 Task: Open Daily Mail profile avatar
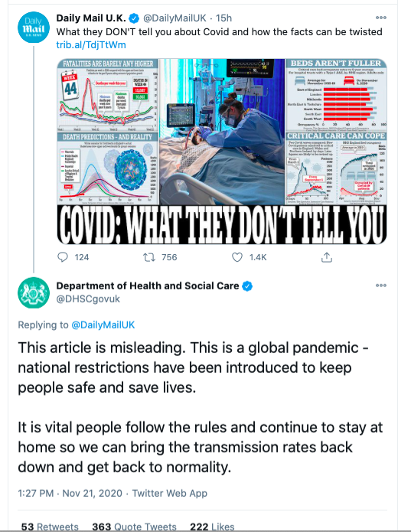pos(34,27)
